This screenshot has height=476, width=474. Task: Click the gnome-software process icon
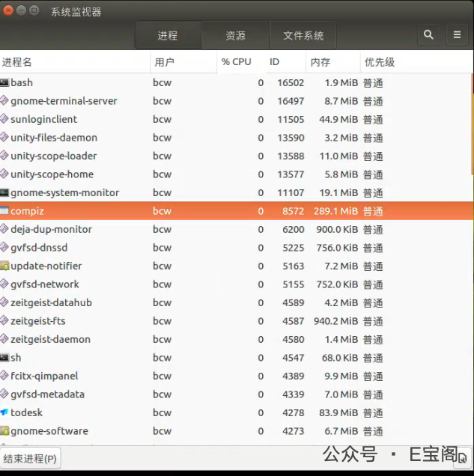pos(4,431)
